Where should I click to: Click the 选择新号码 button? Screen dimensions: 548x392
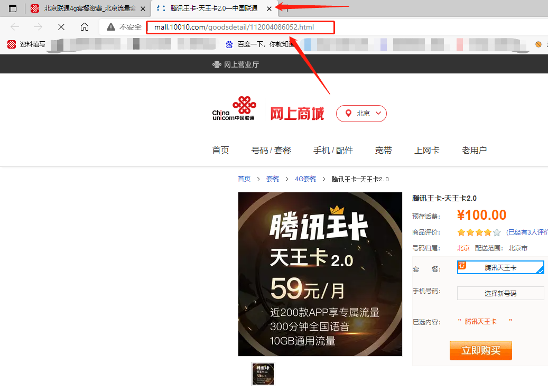pyautogui.click(x=500, y=294)
